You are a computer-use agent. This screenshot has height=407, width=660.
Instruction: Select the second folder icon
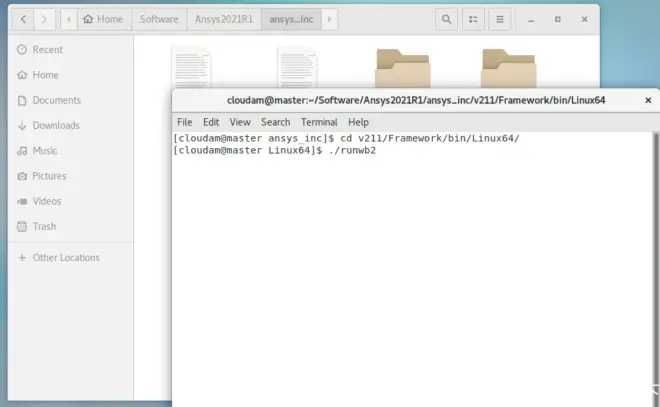point(508,69)
